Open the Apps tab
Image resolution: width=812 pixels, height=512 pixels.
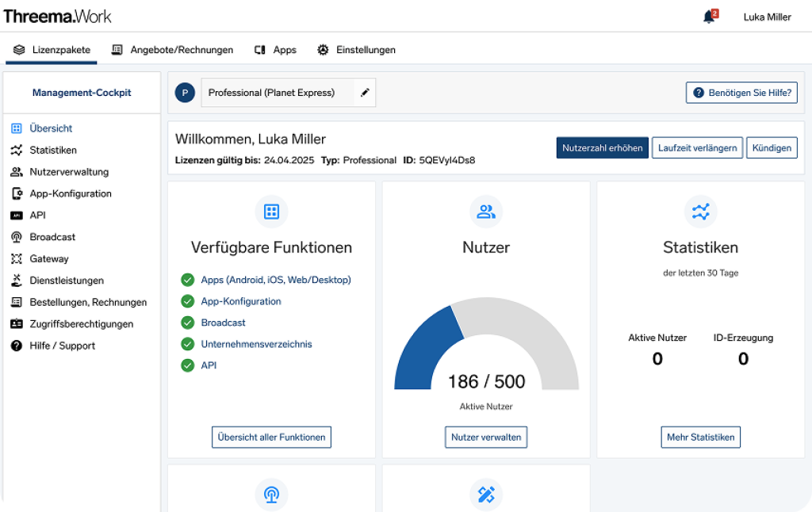(275, 50)
